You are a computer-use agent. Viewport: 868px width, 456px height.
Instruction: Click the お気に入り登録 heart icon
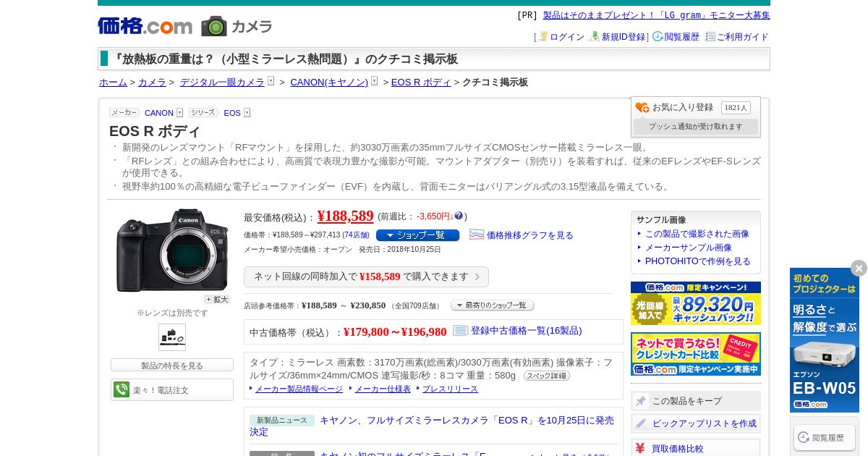click(x=642, y=107)
